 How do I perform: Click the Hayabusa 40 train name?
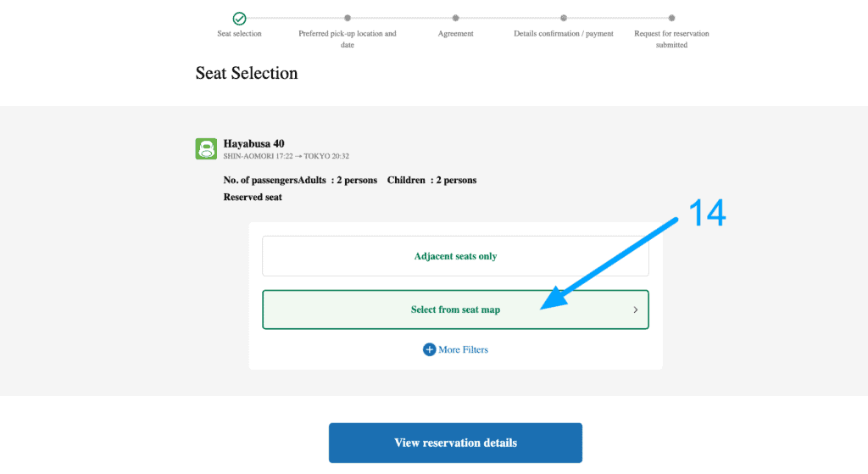[253, 143]
